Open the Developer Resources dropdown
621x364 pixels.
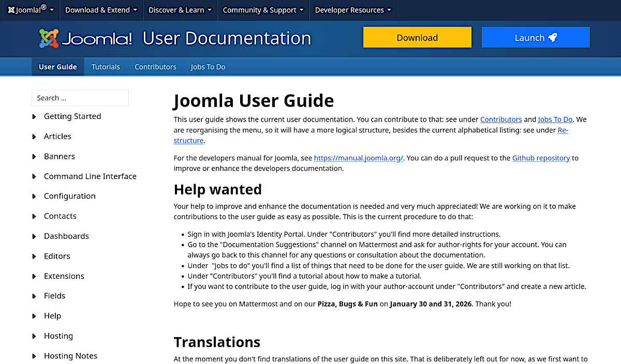point(353,10)
